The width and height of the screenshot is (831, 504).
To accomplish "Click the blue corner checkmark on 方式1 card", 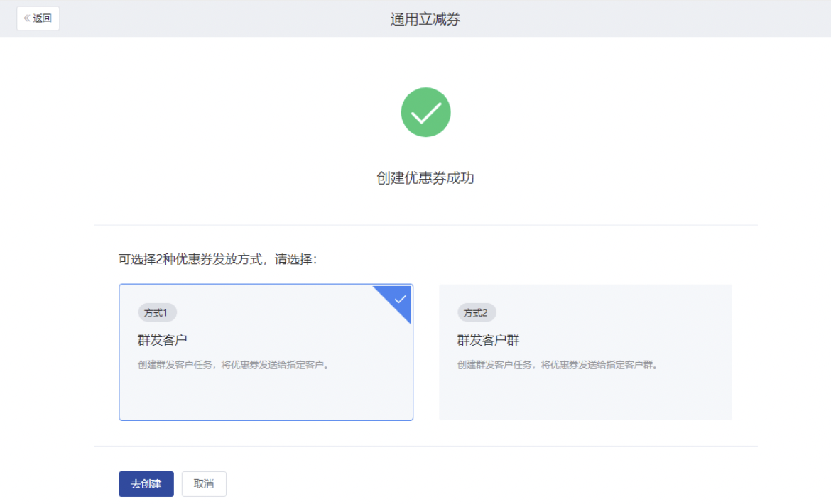I will click(x=400, y=299).
